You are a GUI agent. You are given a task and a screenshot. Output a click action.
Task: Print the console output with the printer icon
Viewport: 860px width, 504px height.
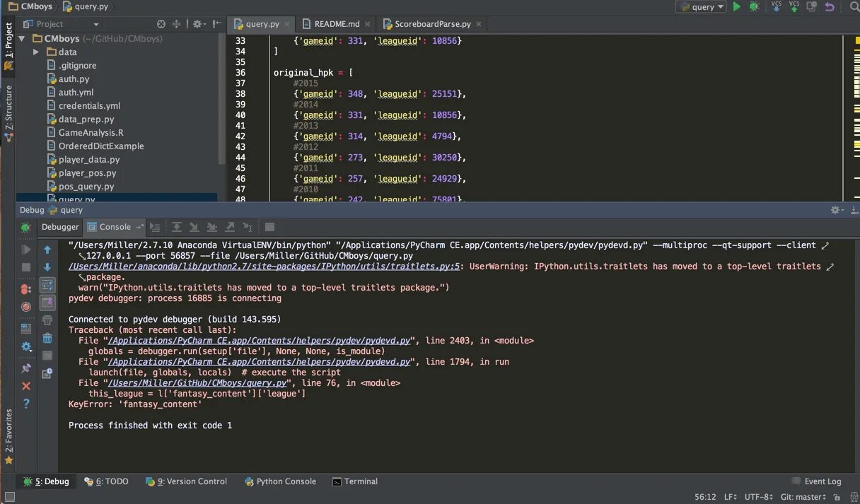(x=47, y=320)
